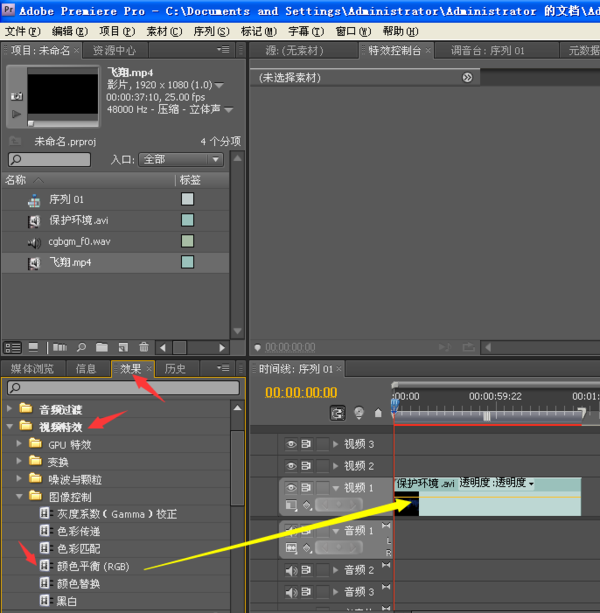This screenshot has width=600, height=613.
Task: Open the 序列 menu in the menu bar
Action: 209,31
